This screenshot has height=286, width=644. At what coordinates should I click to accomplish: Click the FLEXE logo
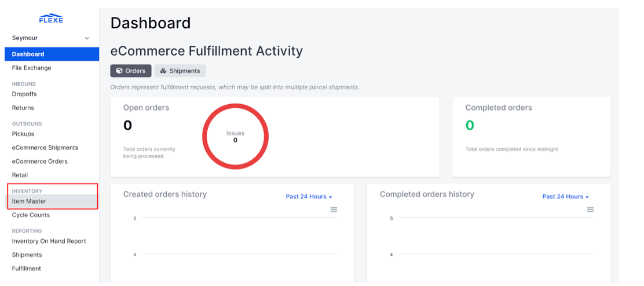tap(51, 18)
